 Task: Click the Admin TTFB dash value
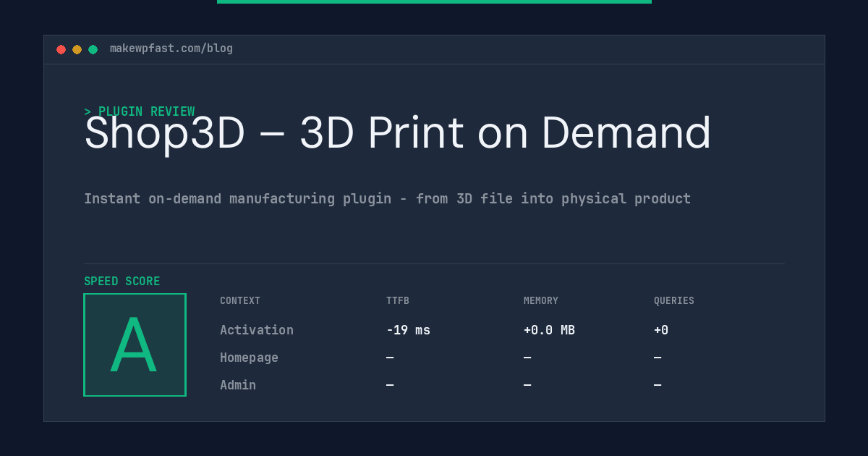click(x=390, y=385)
